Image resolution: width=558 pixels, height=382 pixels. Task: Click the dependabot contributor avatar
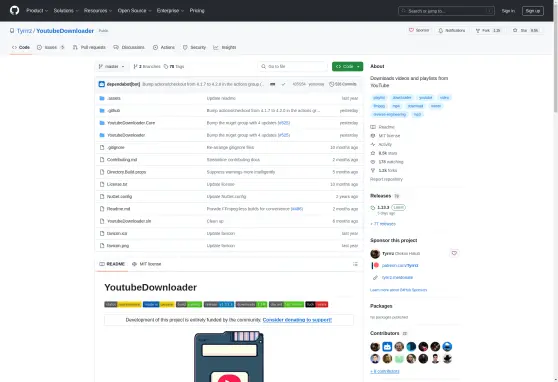coord(387,346)
